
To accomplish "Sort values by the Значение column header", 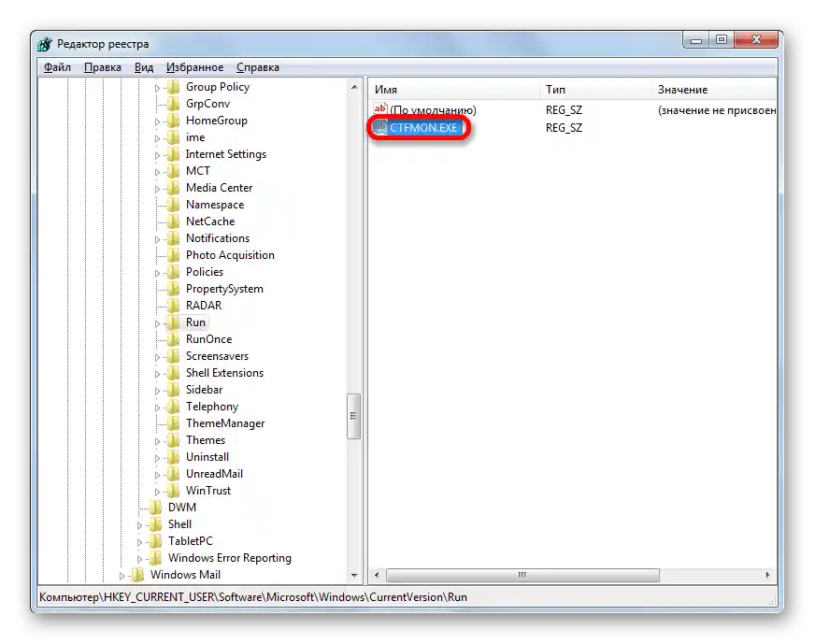I will (x=714, y=90).
